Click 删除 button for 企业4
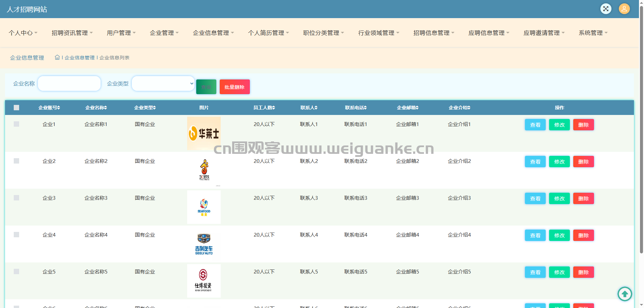The height and width of the screenshot is (308, 644). click(x=584, y=235)
